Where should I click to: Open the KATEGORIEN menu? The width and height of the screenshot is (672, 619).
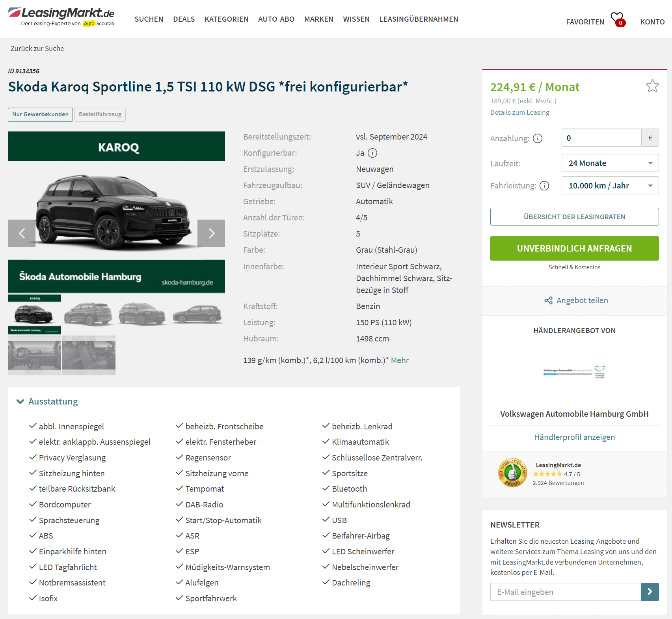click(x=227, y=19)
